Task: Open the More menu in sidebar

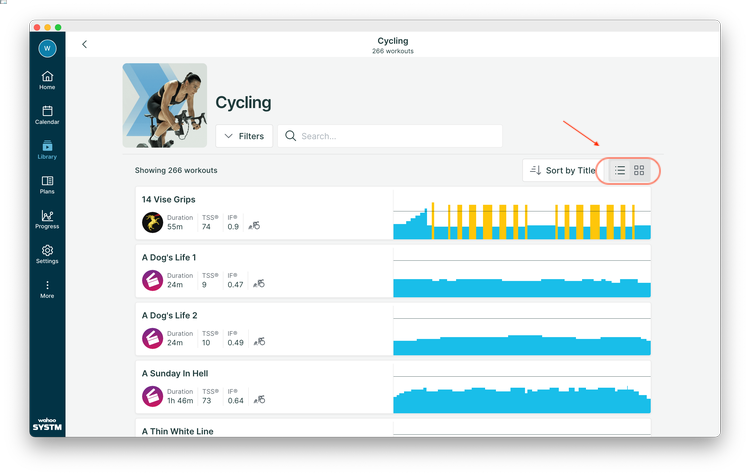Action: [47, 289]
